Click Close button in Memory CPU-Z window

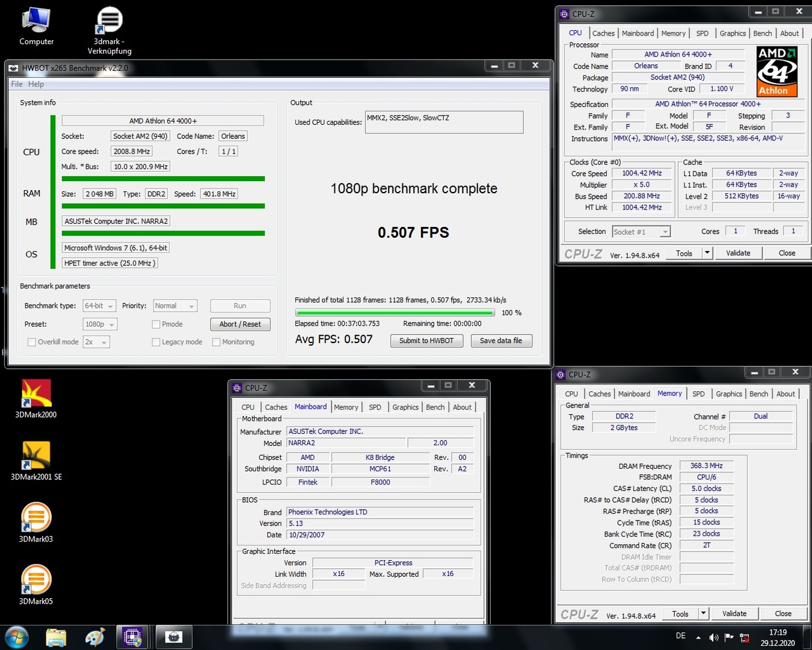pos(783,614)
